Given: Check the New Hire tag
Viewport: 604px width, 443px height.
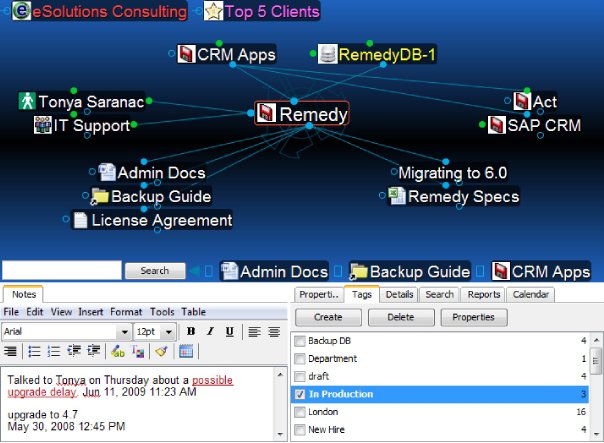Looking at the screenshot, I should [299, 429].
